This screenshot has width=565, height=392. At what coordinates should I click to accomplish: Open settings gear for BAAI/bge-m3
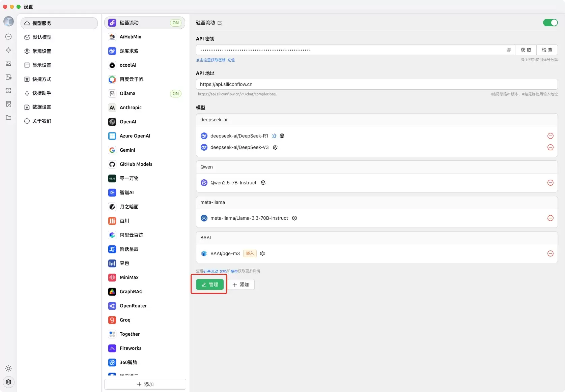262,253
